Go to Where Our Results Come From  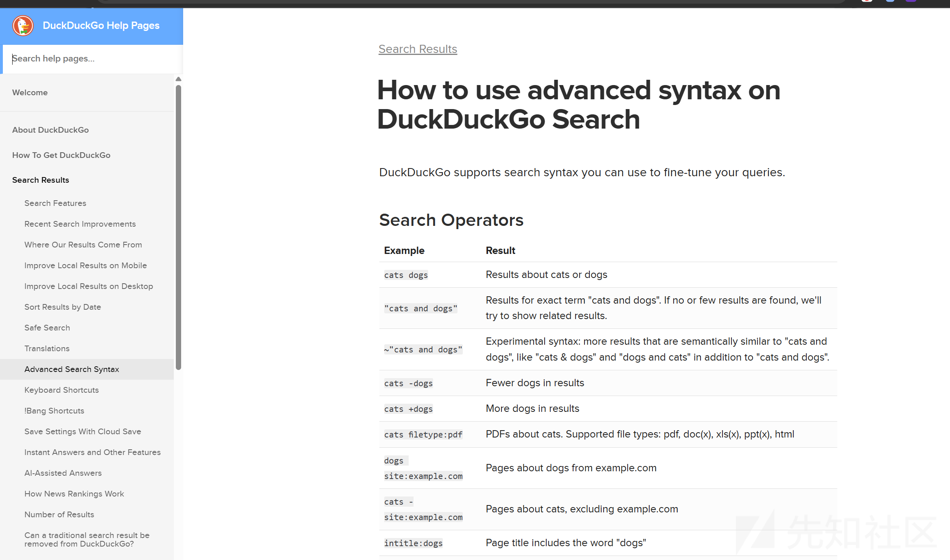(83, 245)
